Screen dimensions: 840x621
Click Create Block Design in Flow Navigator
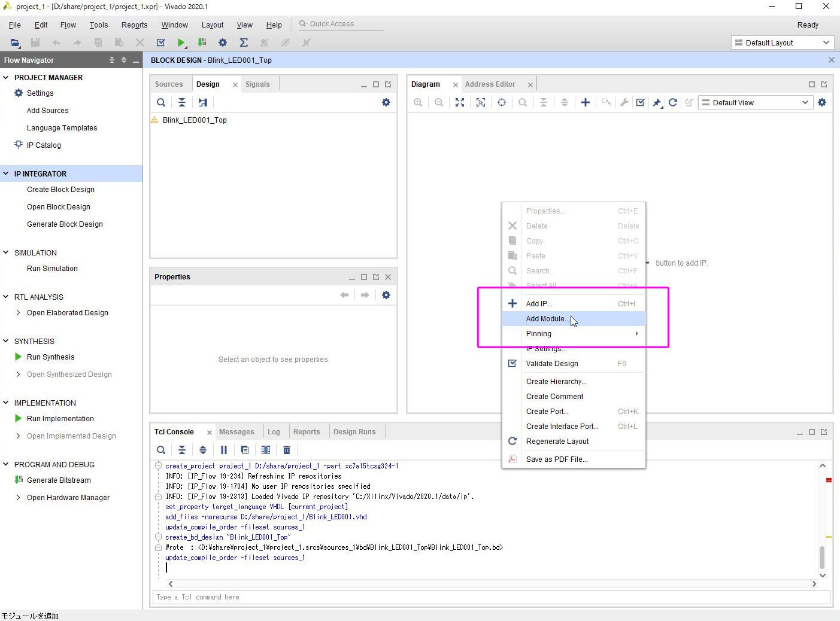pyautogui.click(x=60, y=190)
